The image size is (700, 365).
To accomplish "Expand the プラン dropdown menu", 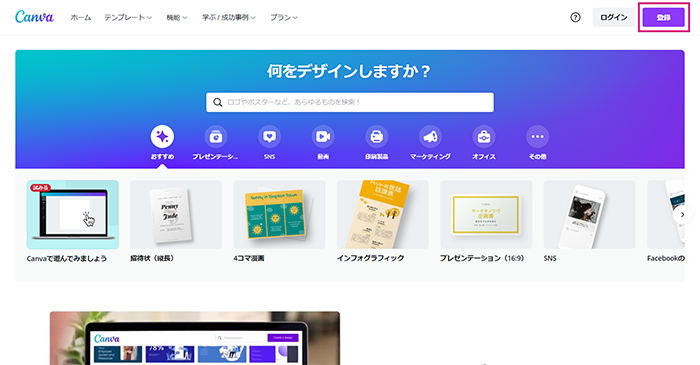I will click(284, 17).
